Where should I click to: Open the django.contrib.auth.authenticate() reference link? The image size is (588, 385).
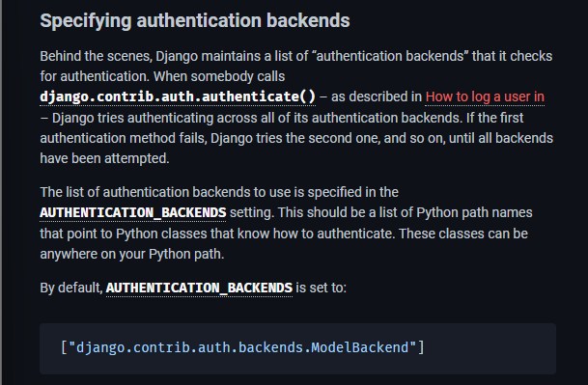(178, 96)
